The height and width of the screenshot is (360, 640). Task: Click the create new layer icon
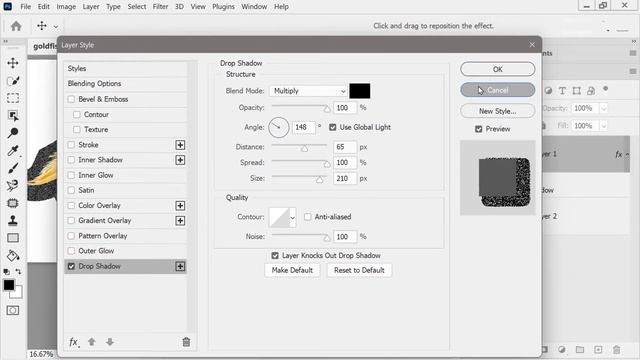tap(598, 350)
